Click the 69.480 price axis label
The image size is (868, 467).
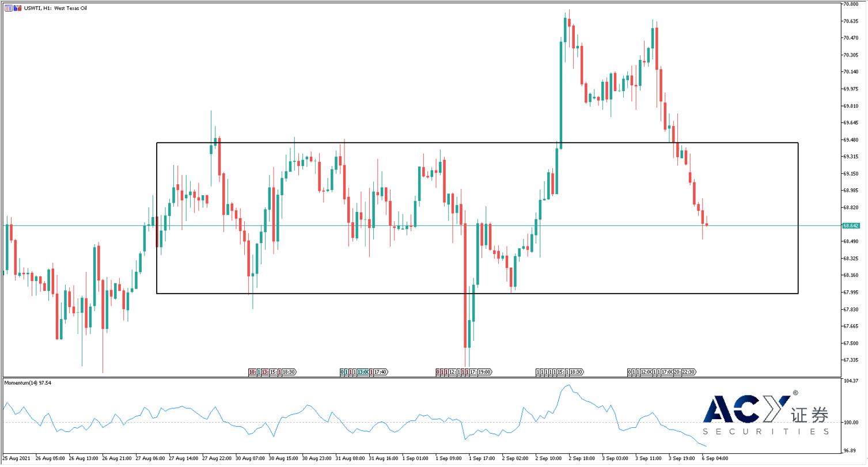pyautogui.click(x=851, y=140)
